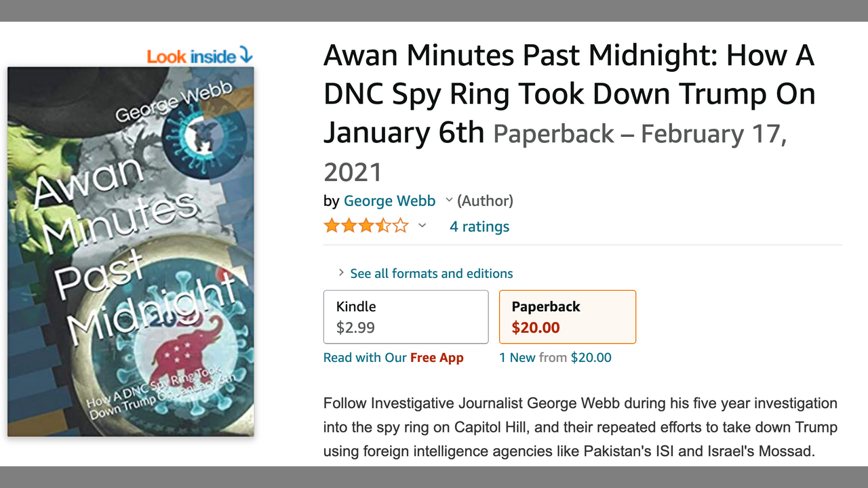Select the Paperback format option
The width and height of the screenshot is (868, 488).
[x=567, y=317]
